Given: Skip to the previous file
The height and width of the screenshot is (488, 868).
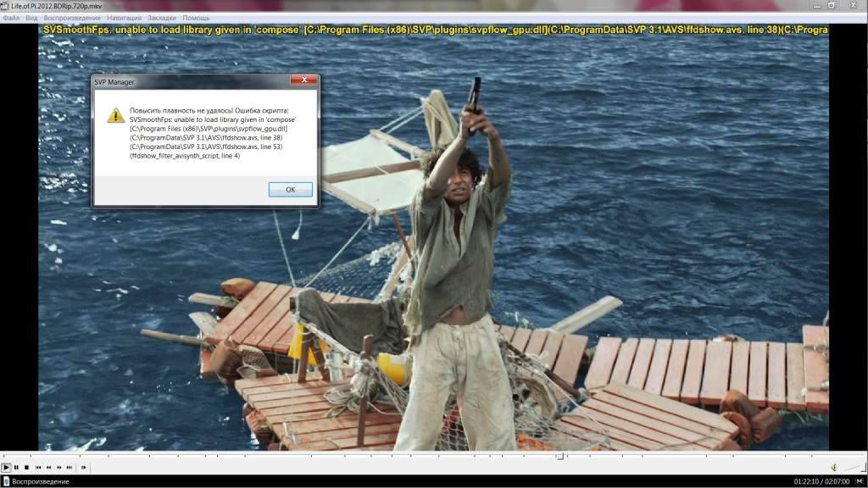Looking at the screenshot, I should coord(38,468).
